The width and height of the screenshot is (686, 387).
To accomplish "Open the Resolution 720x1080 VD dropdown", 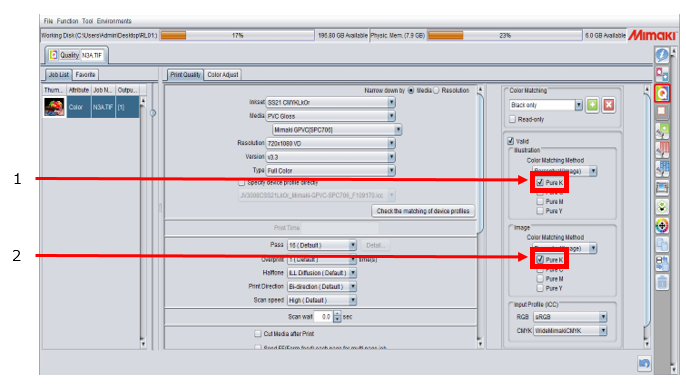I will 330,143.
